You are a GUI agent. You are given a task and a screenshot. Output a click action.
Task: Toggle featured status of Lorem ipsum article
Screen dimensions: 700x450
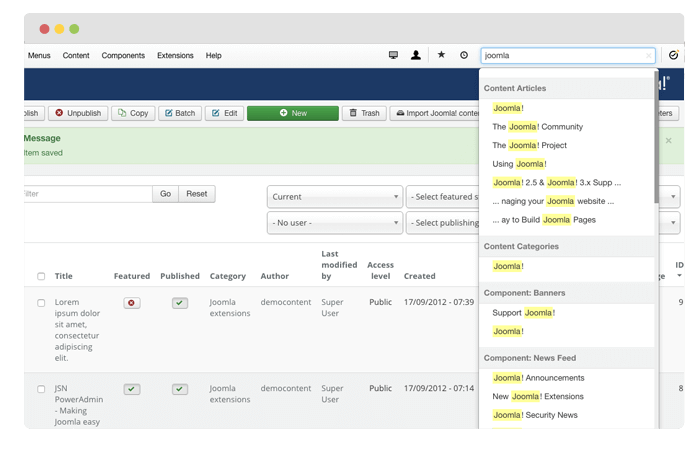[x=132, y=303]
